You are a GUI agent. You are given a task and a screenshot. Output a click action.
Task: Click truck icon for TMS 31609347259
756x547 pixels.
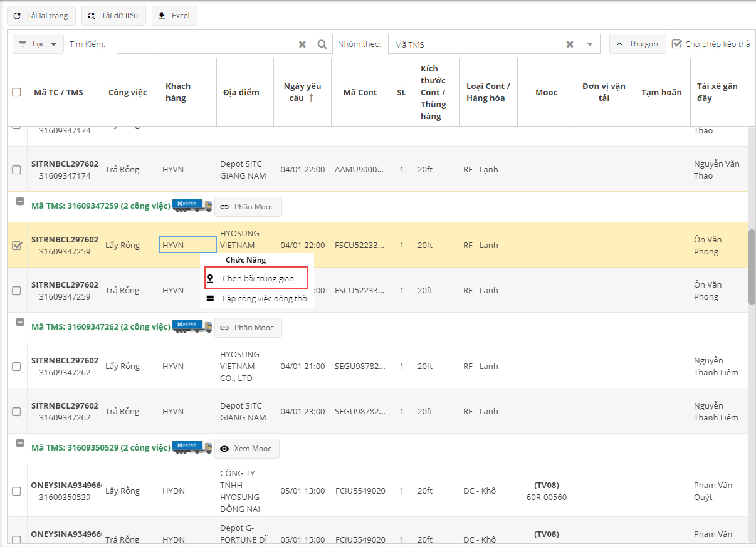pyautogui.click(x=192, y=206)
